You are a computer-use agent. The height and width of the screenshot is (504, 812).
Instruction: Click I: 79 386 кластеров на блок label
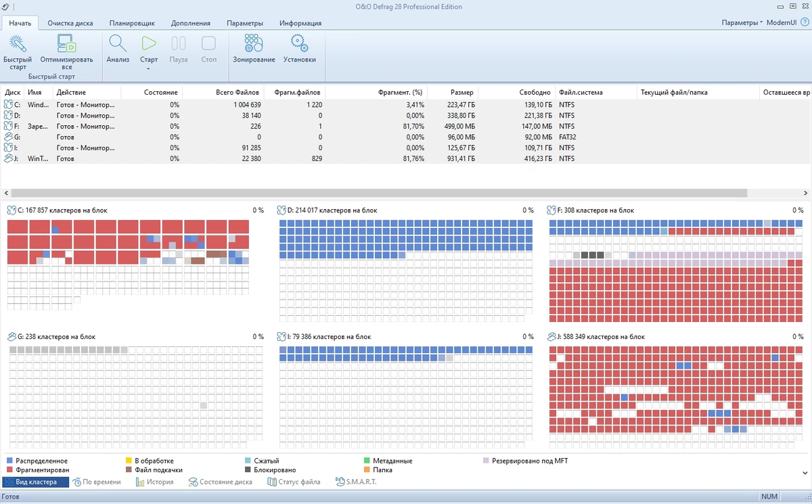tap(330, 336)
